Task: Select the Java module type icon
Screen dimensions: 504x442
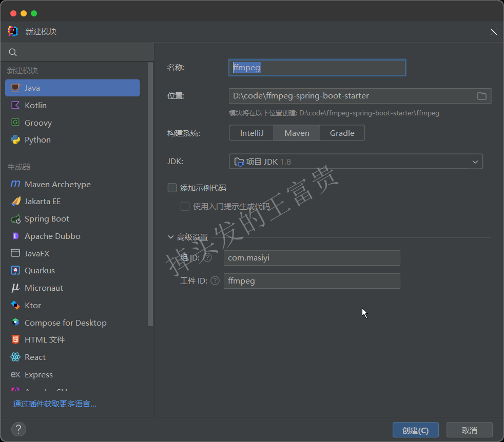Action: 15,88
